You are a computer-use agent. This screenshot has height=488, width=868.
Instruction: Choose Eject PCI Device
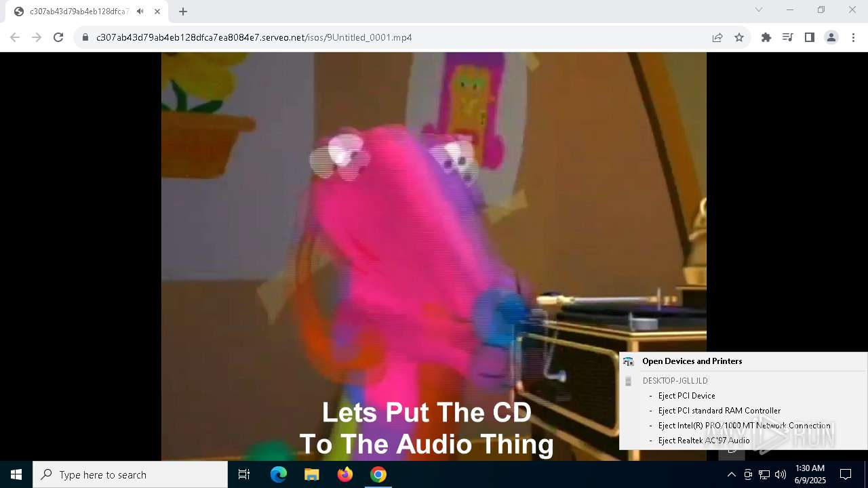(x=686, y=396)
